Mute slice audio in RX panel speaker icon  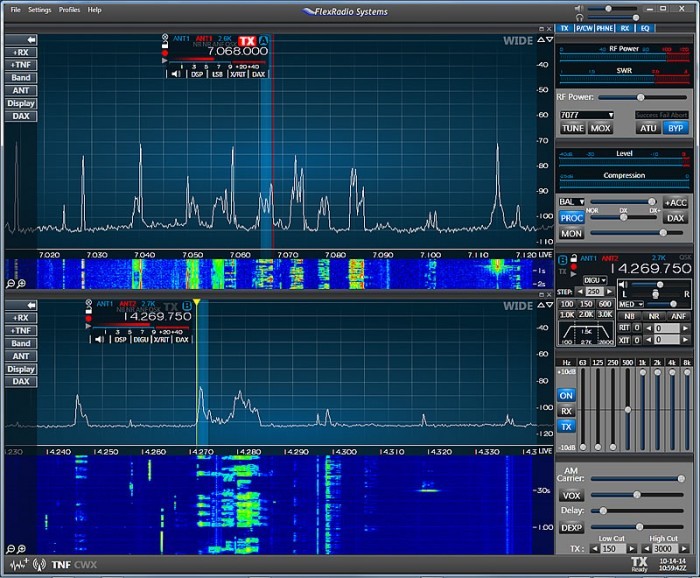point(624,284)
